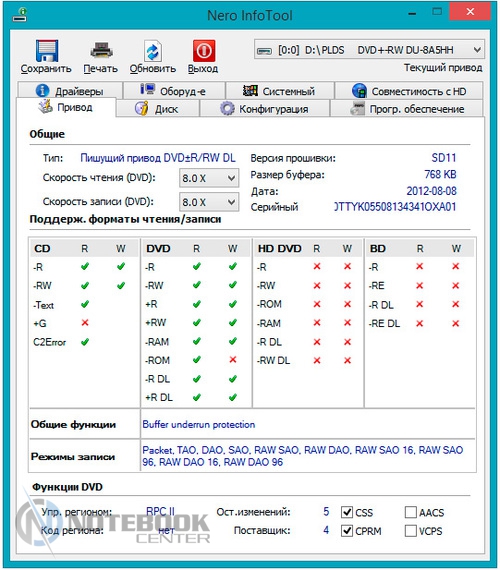
Task: Toggle the CPRM checkbox
Action: [347, 531]
